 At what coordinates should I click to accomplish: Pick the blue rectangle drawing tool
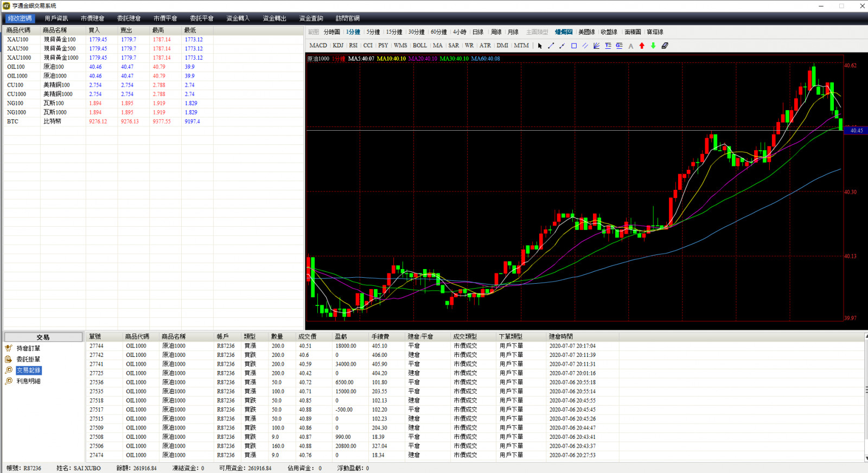[x=574, y=46]
